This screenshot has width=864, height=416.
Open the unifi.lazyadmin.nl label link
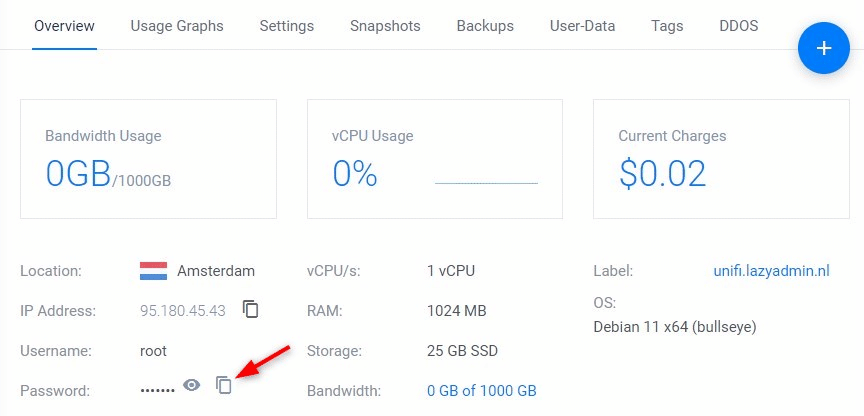pyautogui.click(x=771, y=271)
